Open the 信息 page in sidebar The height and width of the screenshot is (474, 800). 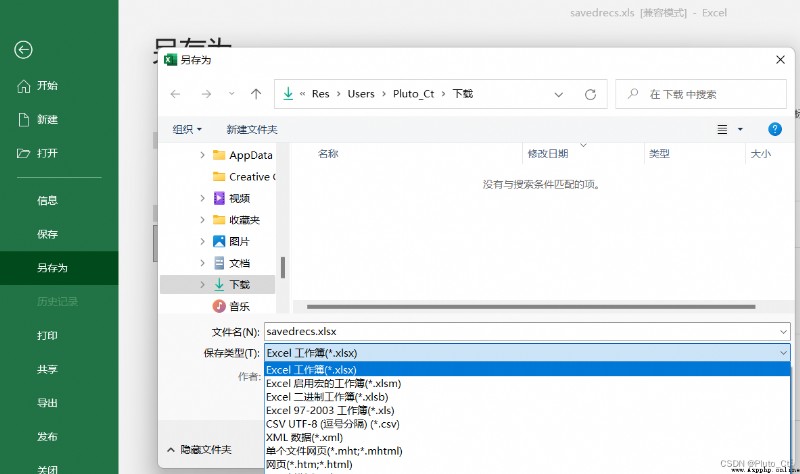tap(47, 201)
